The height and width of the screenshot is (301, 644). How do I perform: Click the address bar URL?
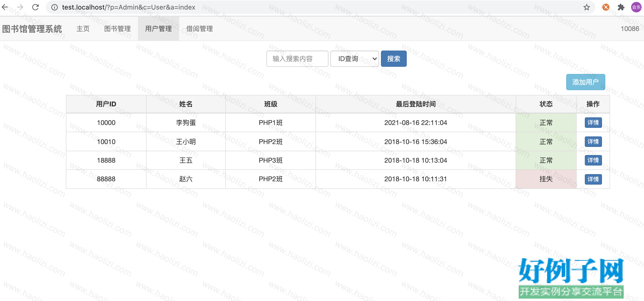(x=128, y=7)
